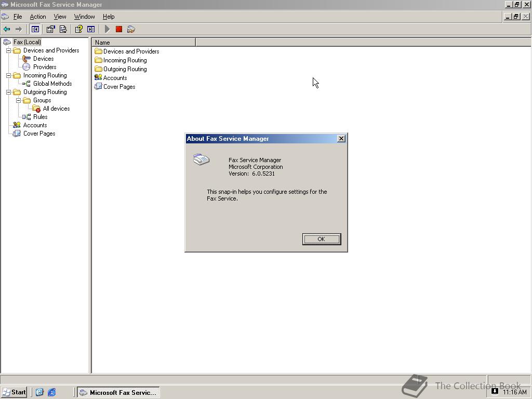Click the fax machine icon in About dialog
Image resolution: width=532 pixels, height=399 pixels.
201,159
